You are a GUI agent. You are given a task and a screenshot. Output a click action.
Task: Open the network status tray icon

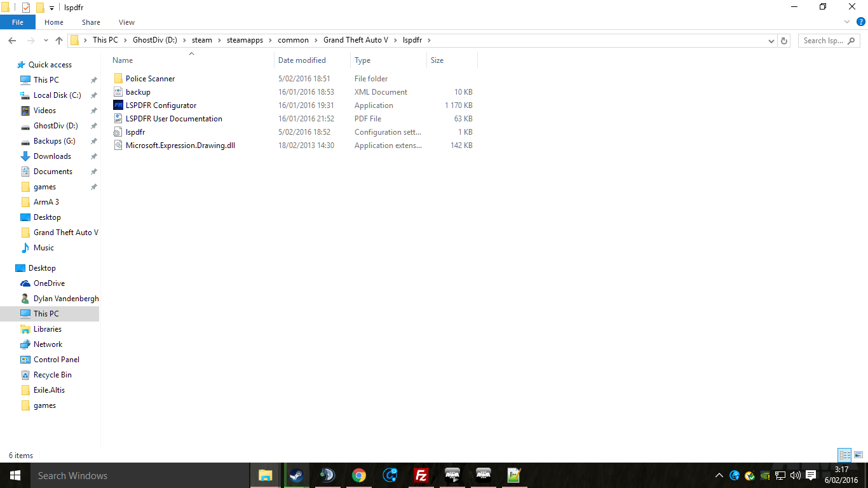(780, 475)
